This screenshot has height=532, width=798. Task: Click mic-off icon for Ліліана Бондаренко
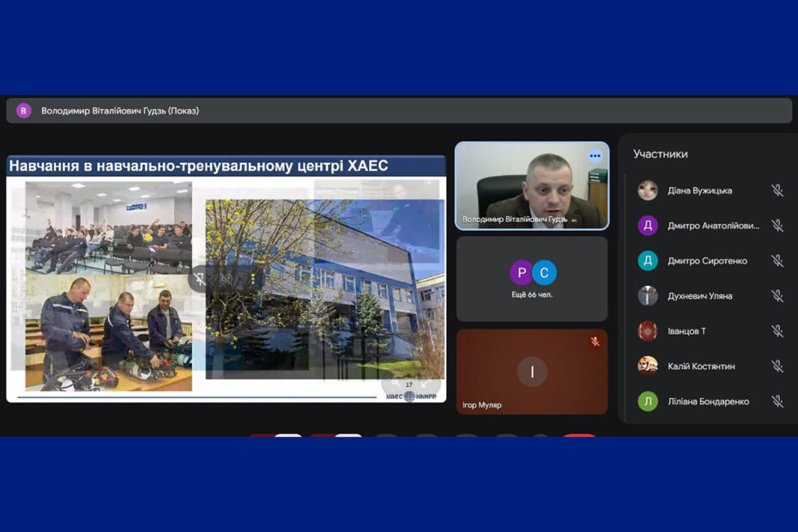click(777, 402)
